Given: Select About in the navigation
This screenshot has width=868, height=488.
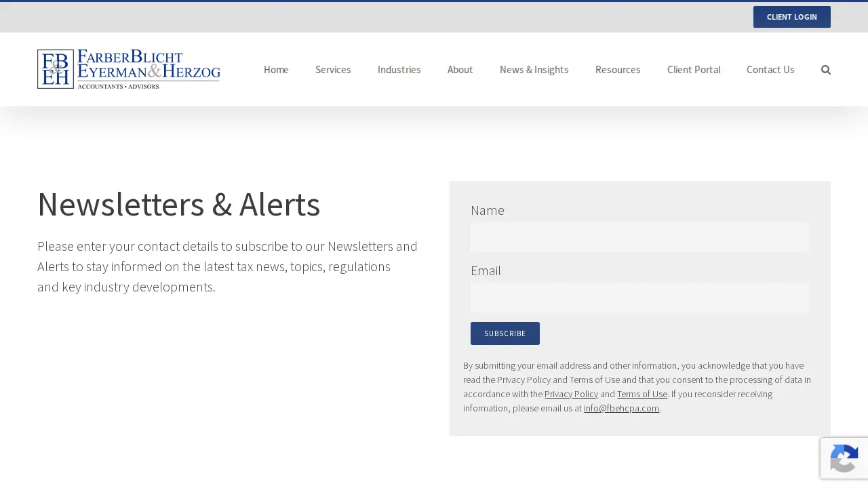Looking at the screenshot, I should click(x=460, y=70).
